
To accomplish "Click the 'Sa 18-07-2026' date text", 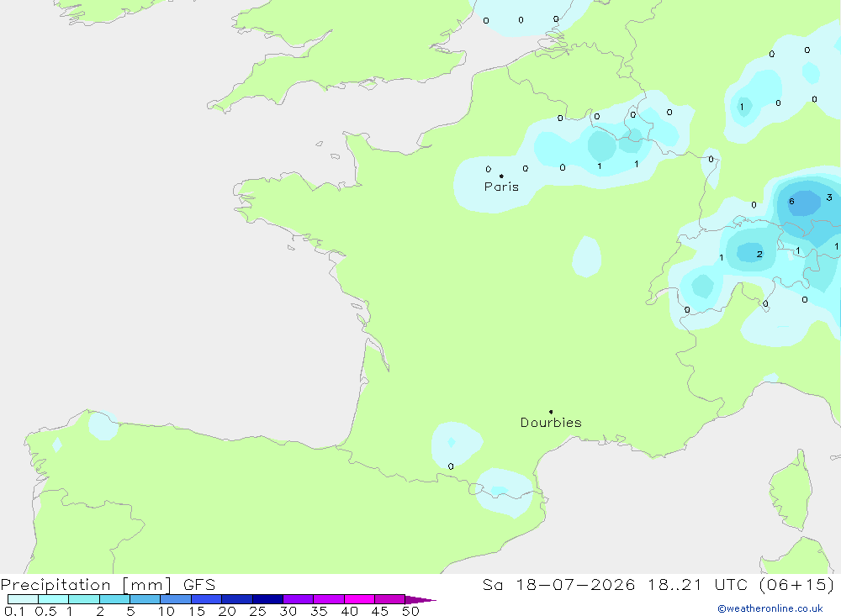I will pos(559,585).
